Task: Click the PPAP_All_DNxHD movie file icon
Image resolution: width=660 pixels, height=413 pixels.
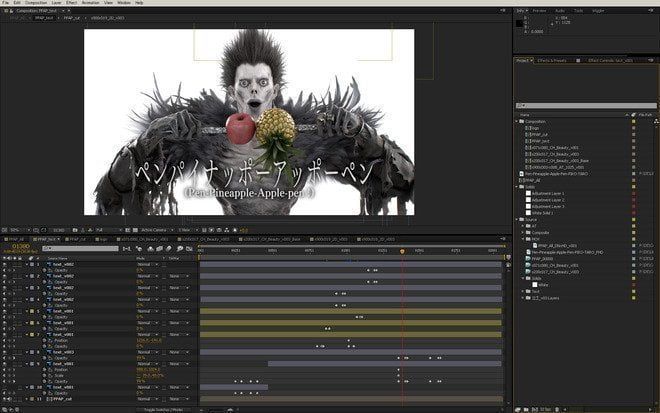Action: [x=535, y=245]
